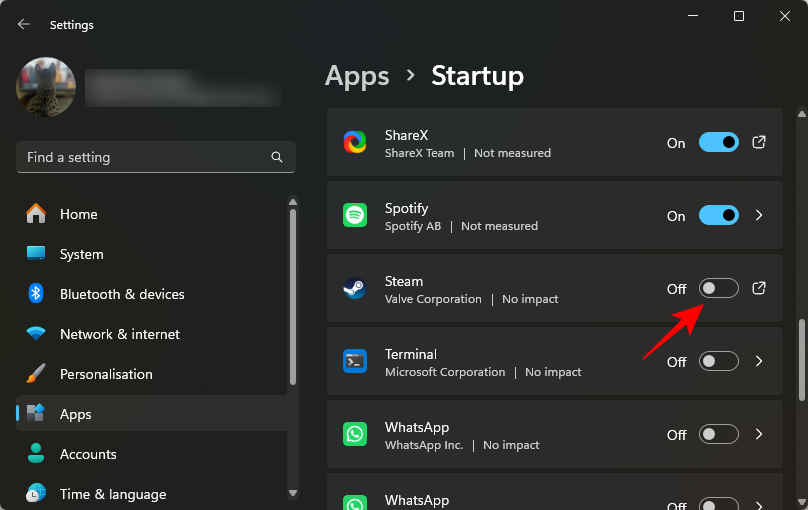Open ShareX external link icon

(759, 142)
